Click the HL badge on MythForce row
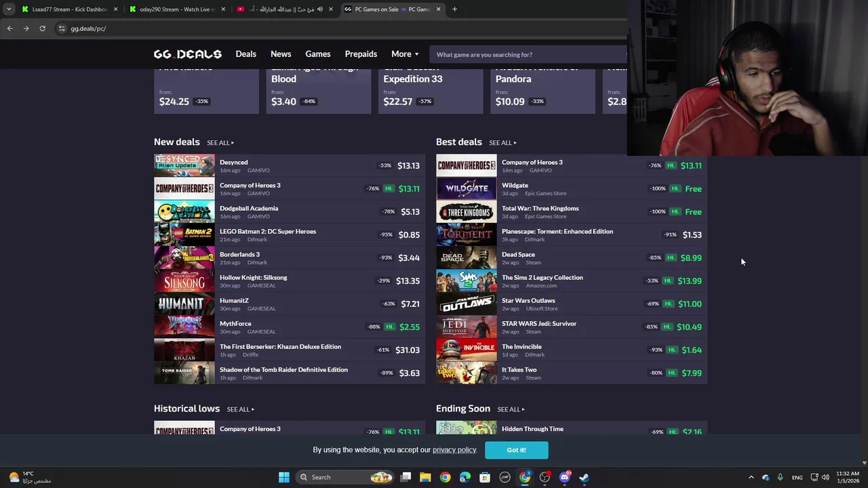The image size is (868, 488). 389,327
